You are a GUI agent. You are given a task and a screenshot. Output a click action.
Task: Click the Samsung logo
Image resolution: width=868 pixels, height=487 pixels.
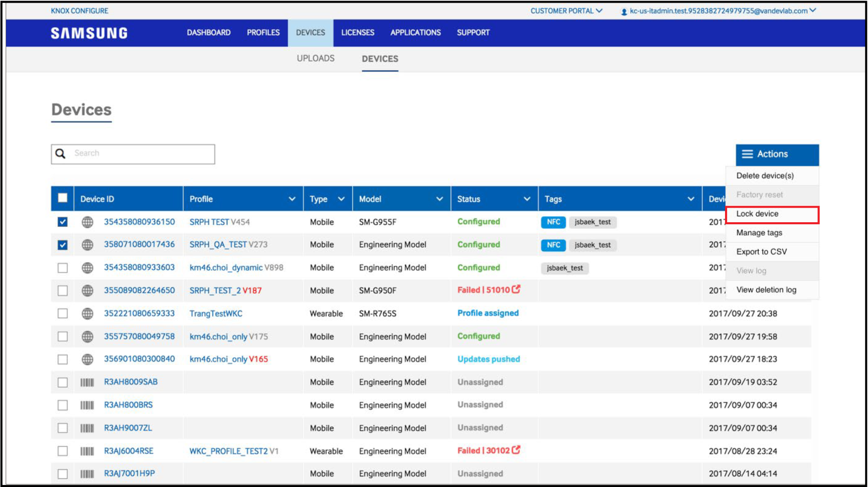89,33
